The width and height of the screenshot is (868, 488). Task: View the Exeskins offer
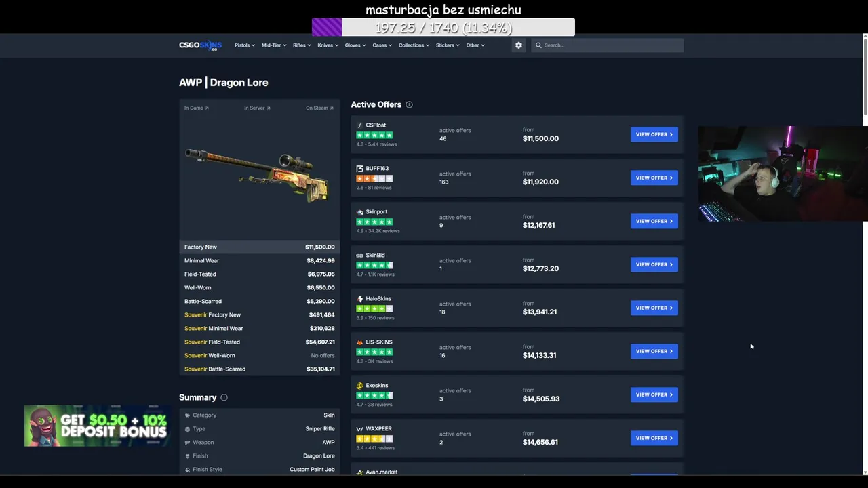(x=654, y=394)
